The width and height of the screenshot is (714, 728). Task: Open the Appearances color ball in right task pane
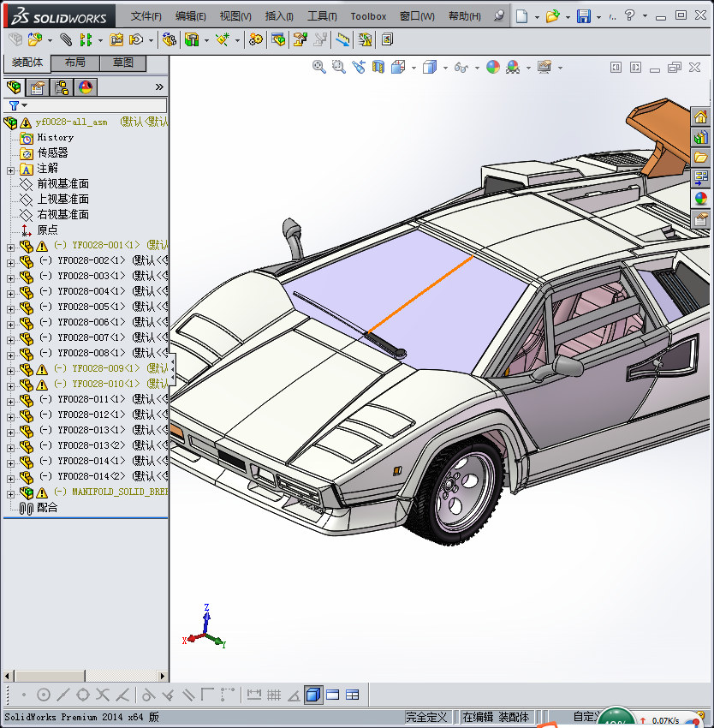701,199
